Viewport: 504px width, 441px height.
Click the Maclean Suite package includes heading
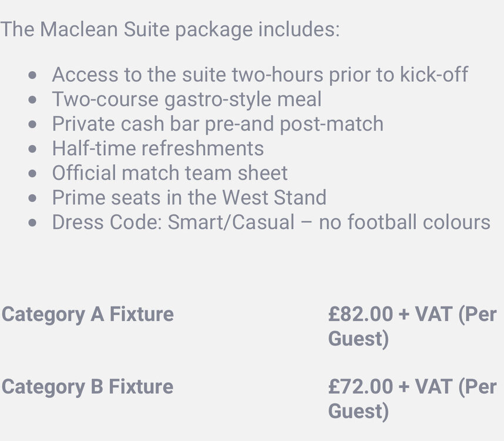tap(170, 29)
